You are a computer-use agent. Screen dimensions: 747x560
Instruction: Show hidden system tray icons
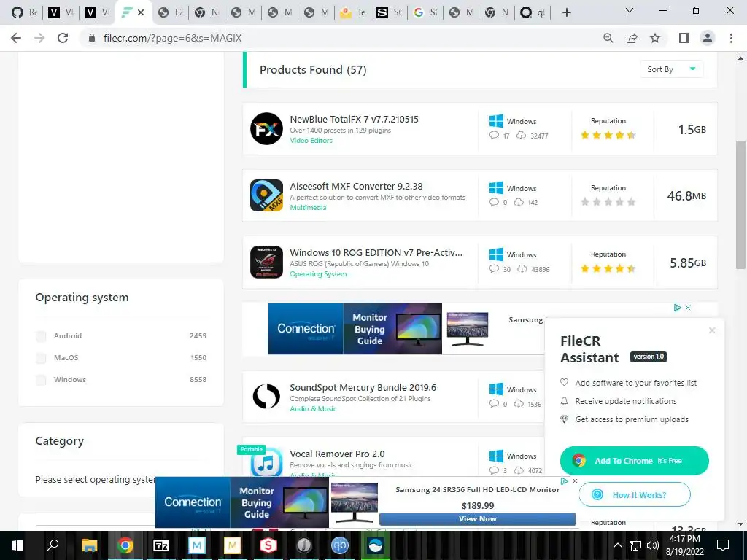click(x=617, y=545)
